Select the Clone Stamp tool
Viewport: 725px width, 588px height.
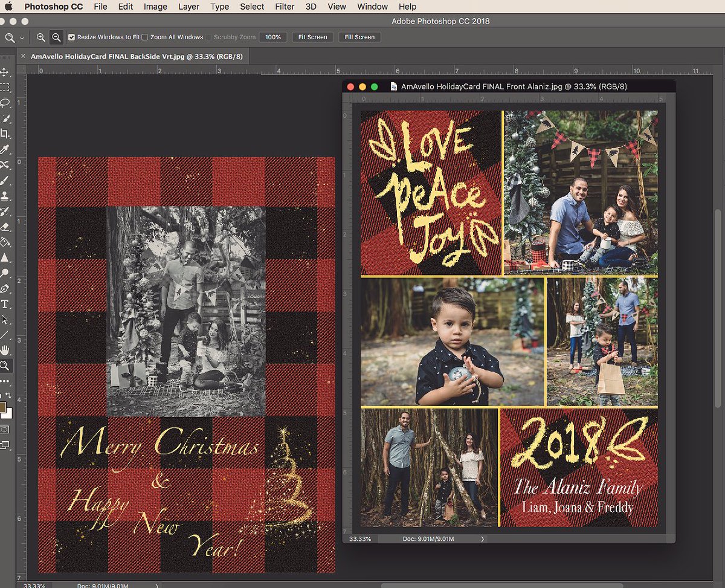(5, 196)
